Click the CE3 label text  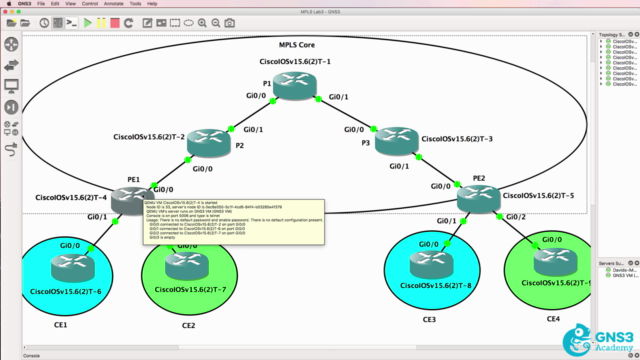tap(429, 320)
